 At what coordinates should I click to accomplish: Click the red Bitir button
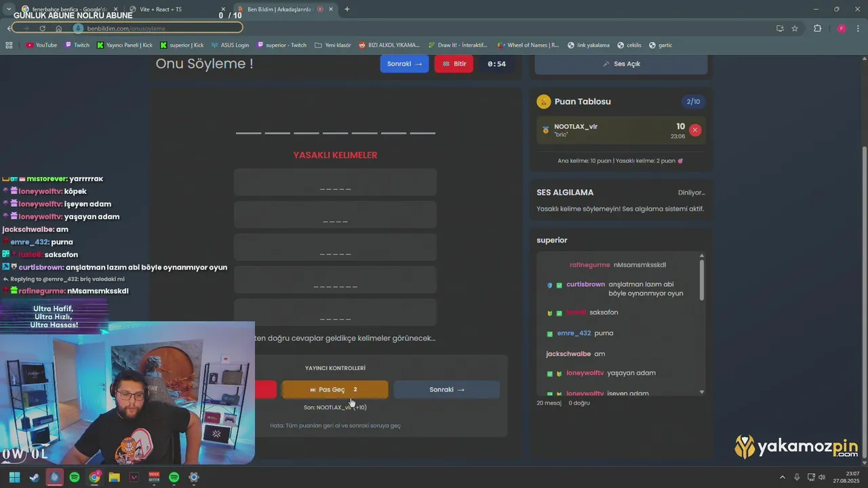tap(454, 64)
